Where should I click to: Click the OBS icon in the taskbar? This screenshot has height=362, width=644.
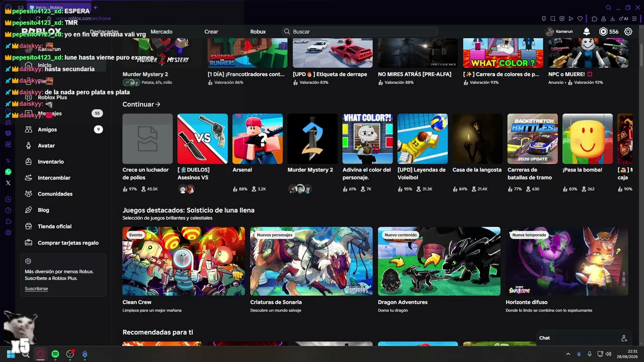(x=70, y=354)
